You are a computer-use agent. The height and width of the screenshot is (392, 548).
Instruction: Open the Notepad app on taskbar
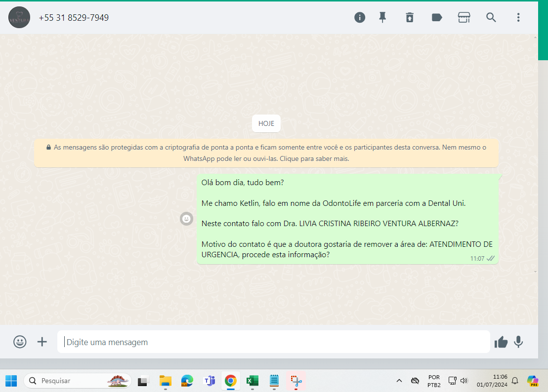[x=274, y=381]
